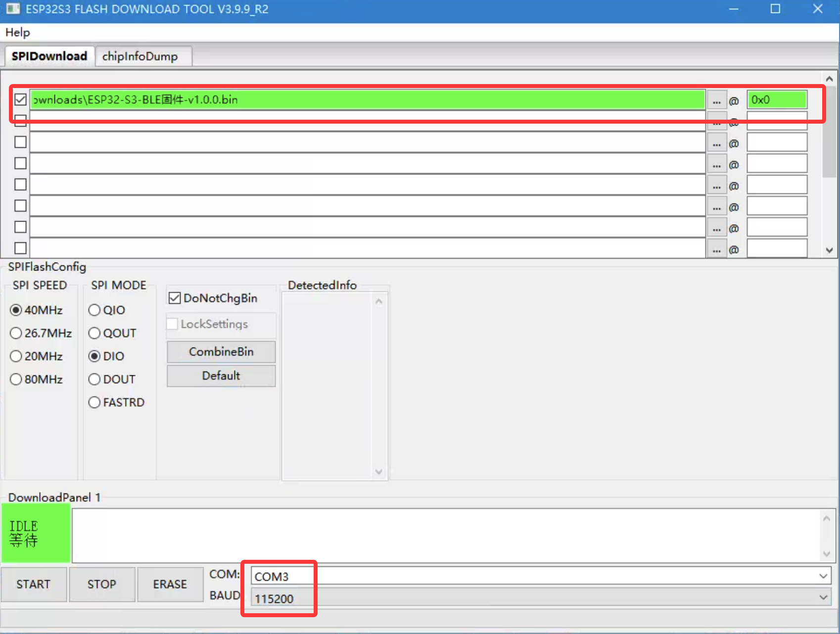Toggle the DoNotChgBin checkbox
The image size is (840, 634).
tap(175, 298)
